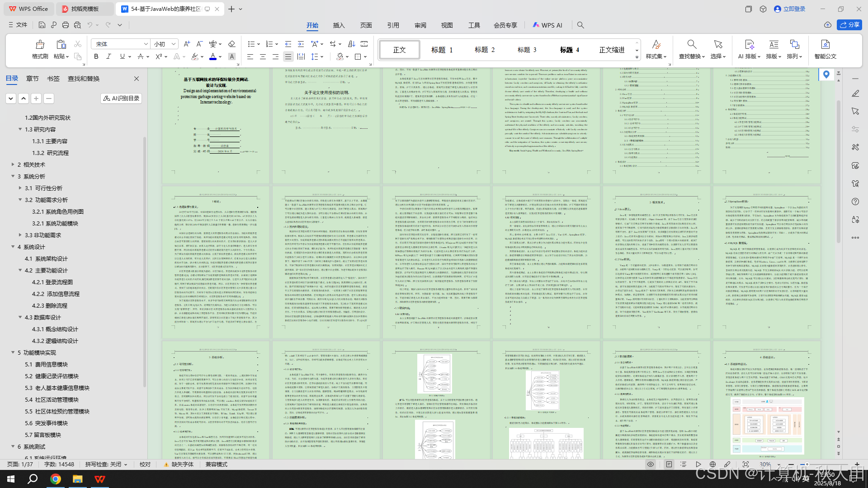Image resolution: width=868 pixels, height=488 pixels.
Task: Open the WPS AI tab
Action: tap(547, 25)
